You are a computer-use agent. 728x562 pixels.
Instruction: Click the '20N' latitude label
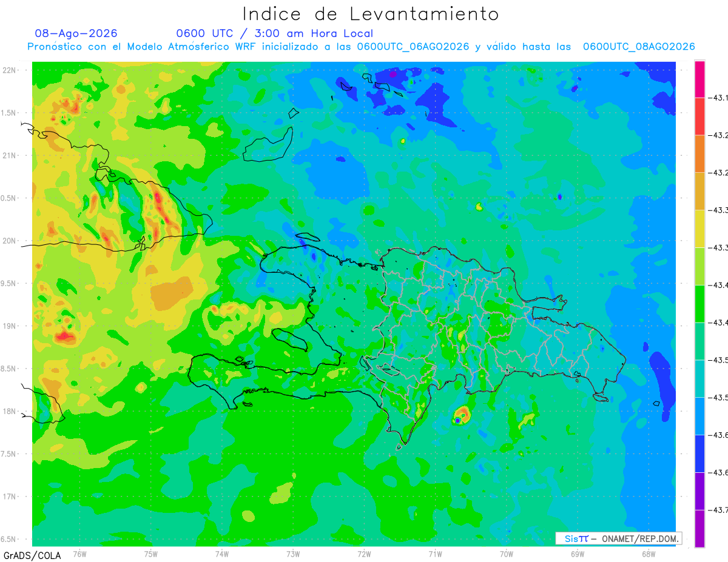tap(10, 241)
